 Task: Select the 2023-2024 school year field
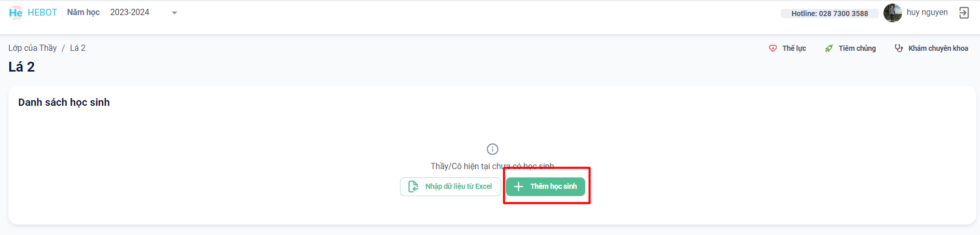[x=130, y=12]
